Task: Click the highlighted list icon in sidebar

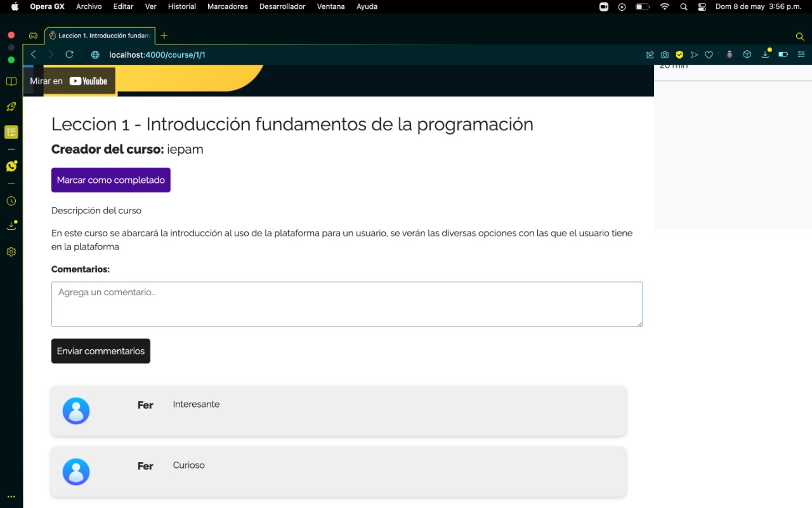Action: point(11,132)
